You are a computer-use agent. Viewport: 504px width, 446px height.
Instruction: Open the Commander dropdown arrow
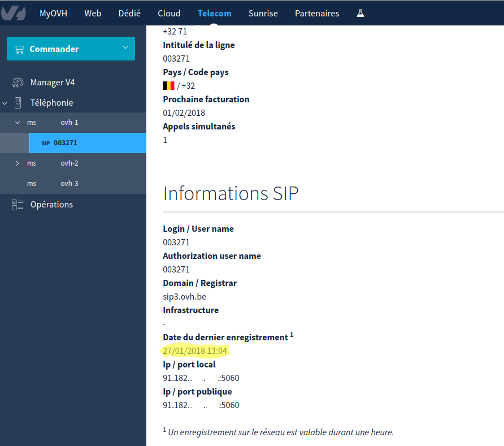point(125,48)
